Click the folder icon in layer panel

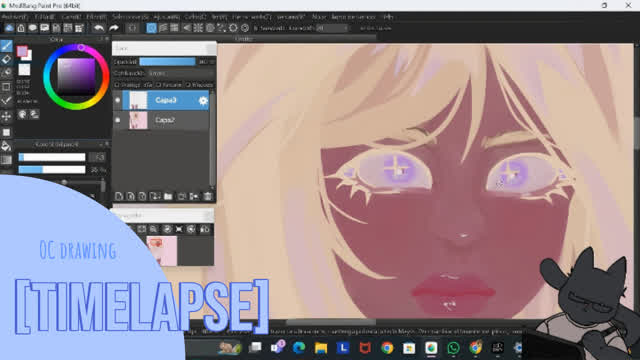coord(168,196)
